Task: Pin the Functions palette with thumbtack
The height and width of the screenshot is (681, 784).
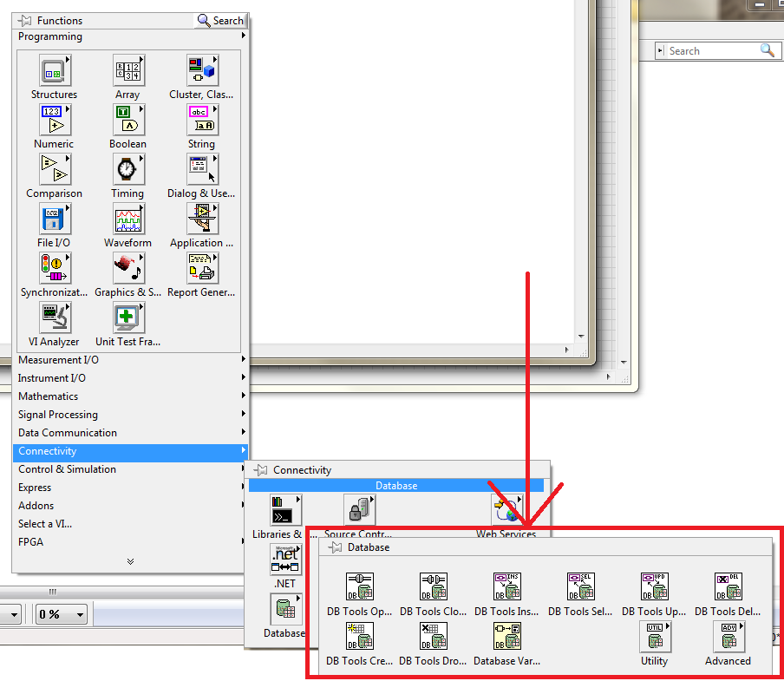Action: tap(24, 21)
